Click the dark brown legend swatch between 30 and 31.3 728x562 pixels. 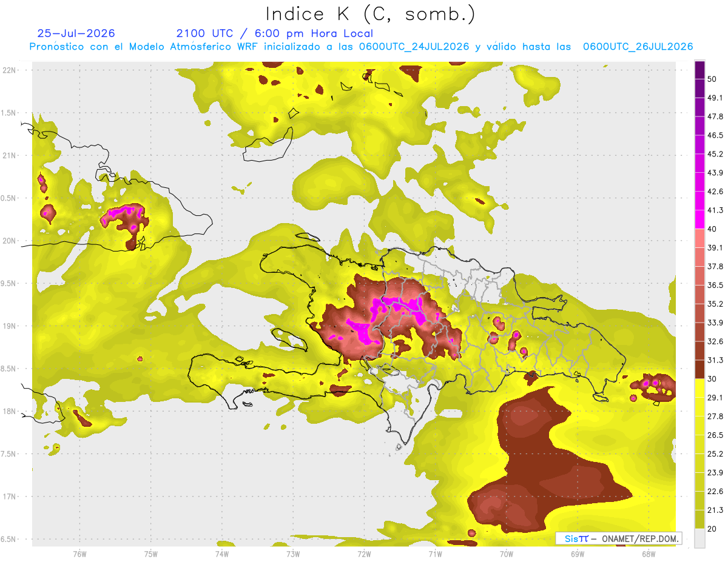[700, 369]
